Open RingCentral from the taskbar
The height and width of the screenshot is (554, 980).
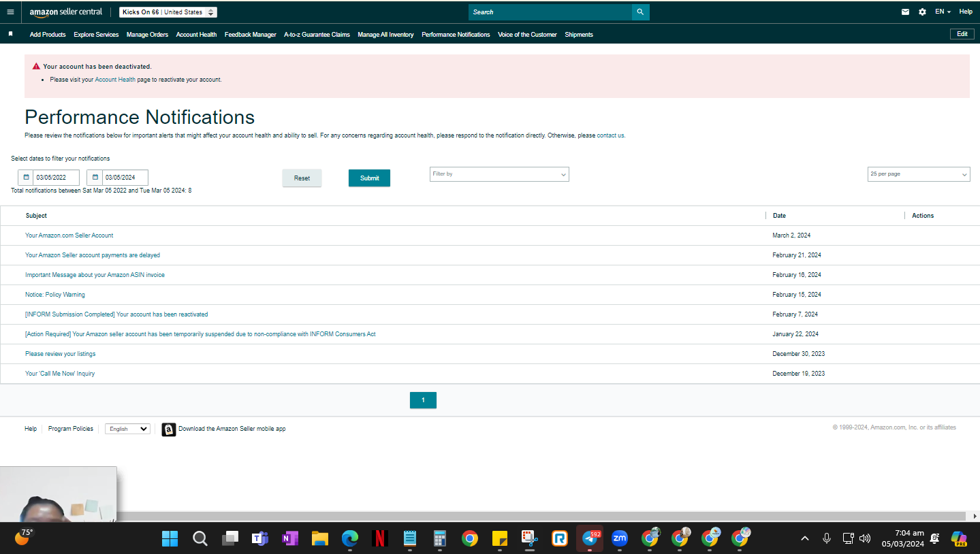coord(559,539)
